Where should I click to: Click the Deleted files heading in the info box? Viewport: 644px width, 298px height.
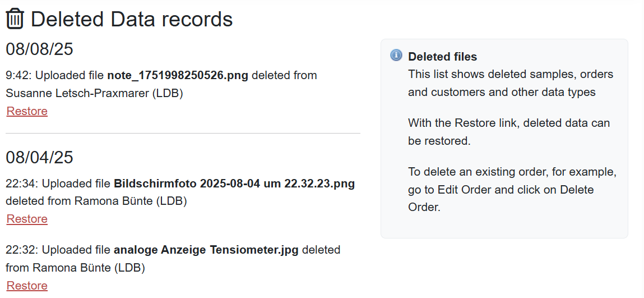pos(442,57)
